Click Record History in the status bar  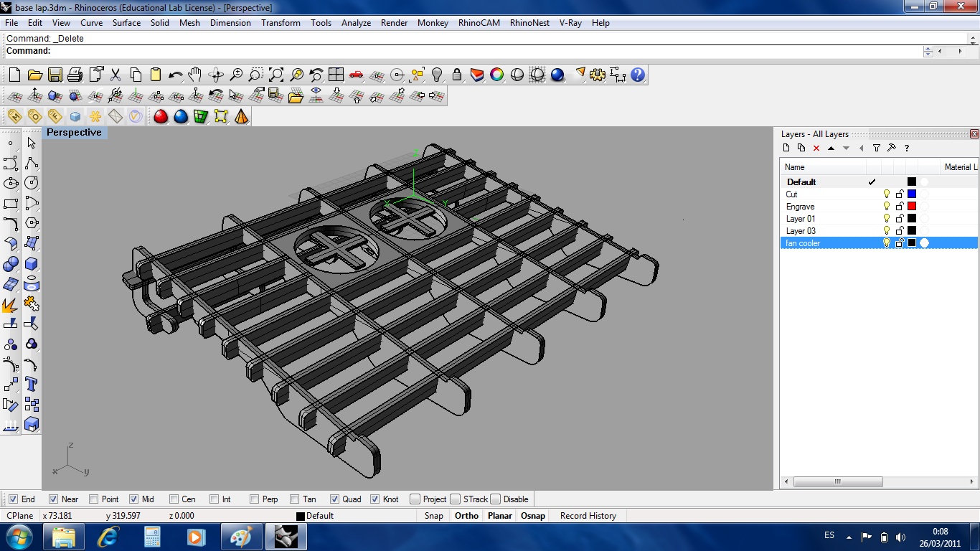click(588, 516)
